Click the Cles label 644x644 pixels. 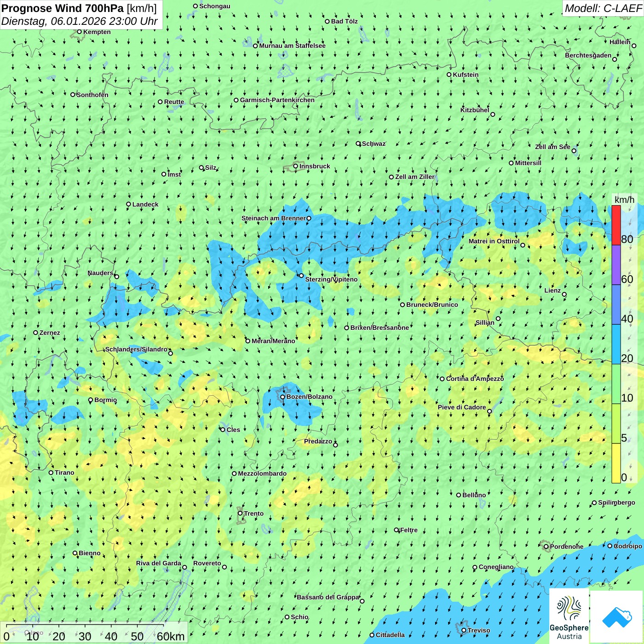(x=233, y=430)
